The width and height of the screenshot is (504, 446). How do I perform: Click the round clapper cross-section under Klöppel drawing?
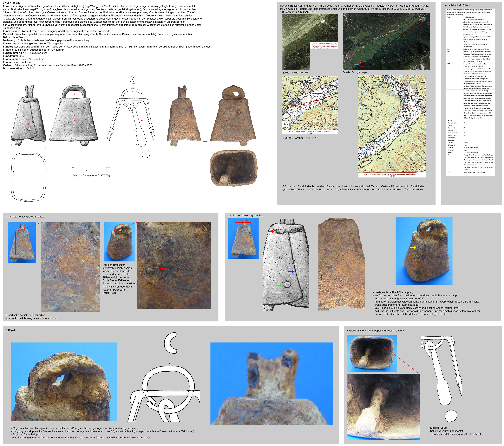pos(451,416)
